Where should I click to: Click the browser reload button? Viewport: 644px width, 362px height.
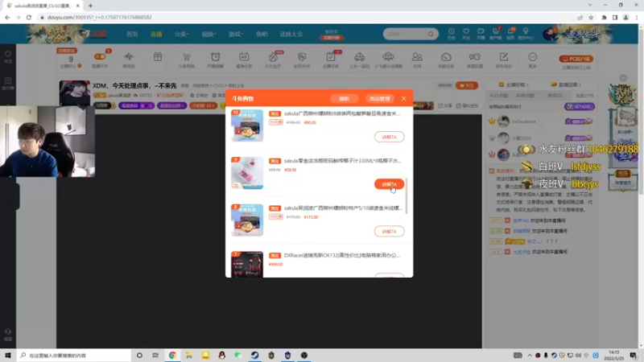29,17
